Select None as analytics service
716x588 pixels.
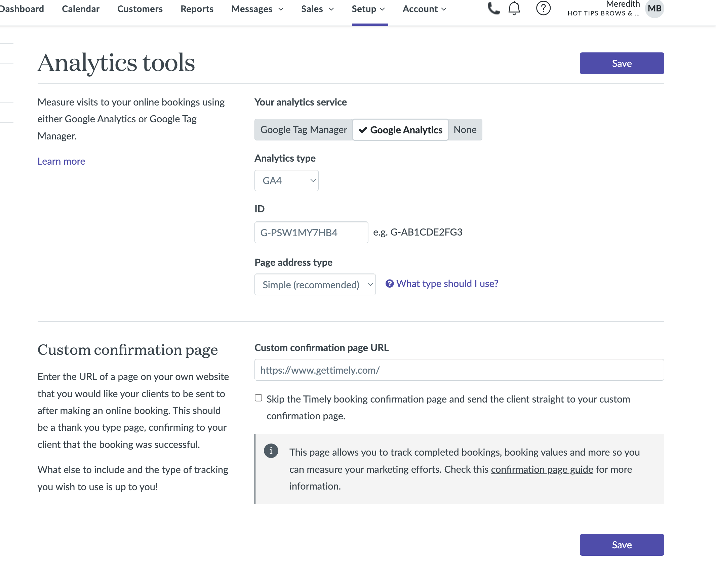[465, 130]
